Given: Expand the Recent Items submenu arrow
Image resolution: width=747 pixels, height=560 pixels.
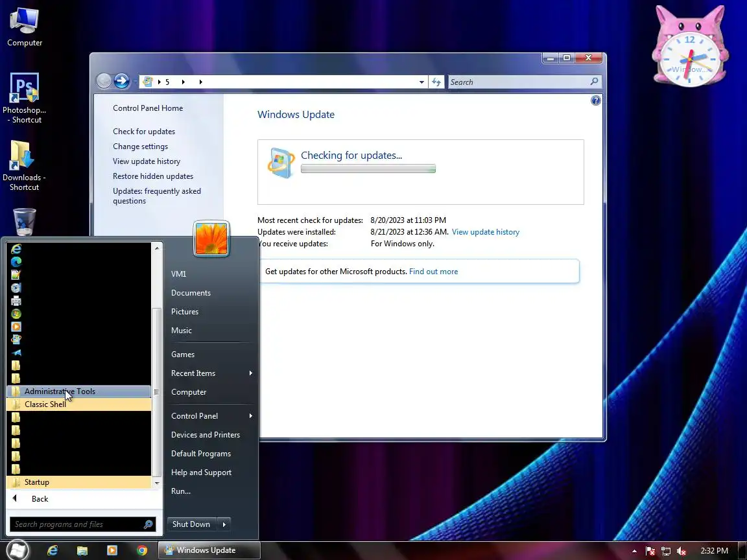Looking at the screenshot, I should (x=250, y=373).
